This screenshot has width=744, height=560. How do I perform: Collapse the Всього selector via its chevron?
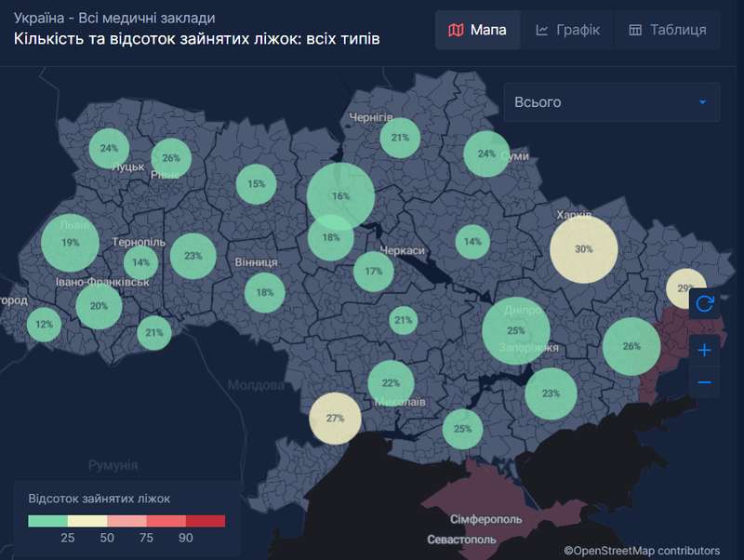click(x=704, y=102)
